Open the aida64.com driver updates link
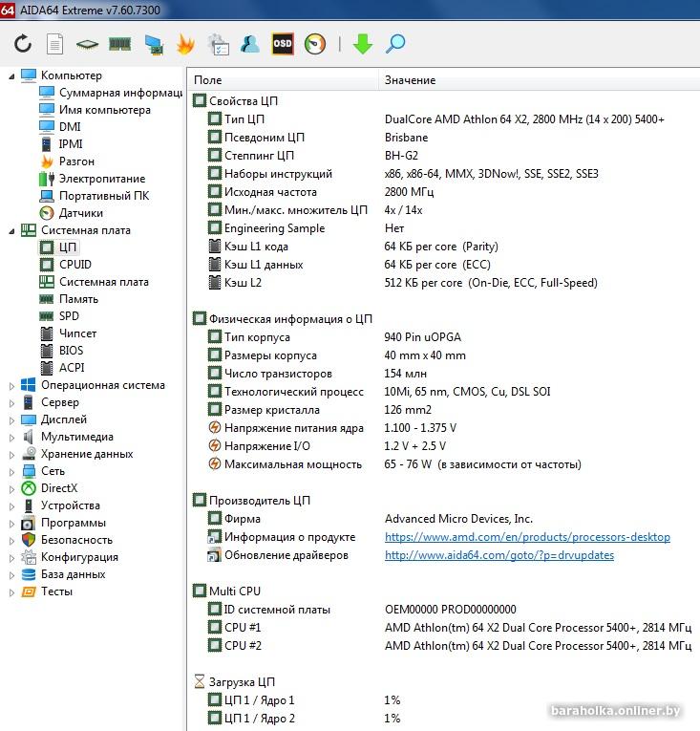 [498, 555]
